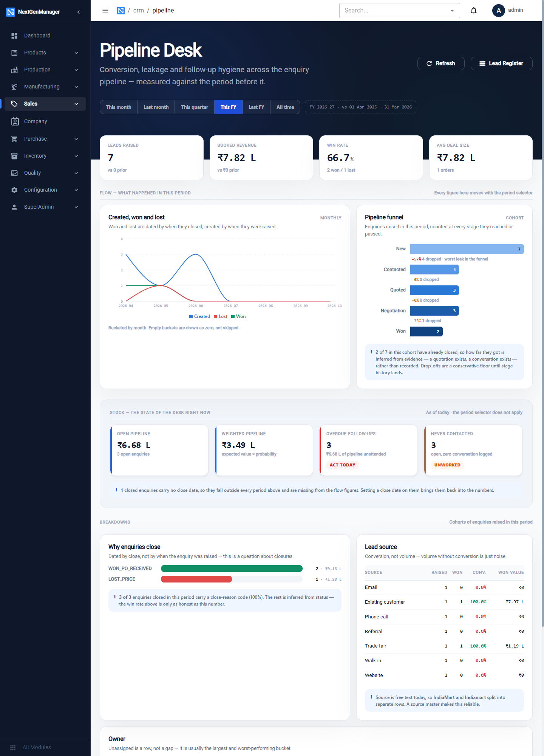Screen dimensions: 544x756
Task: Click the Production factory icon
Action: pos(14,70)
